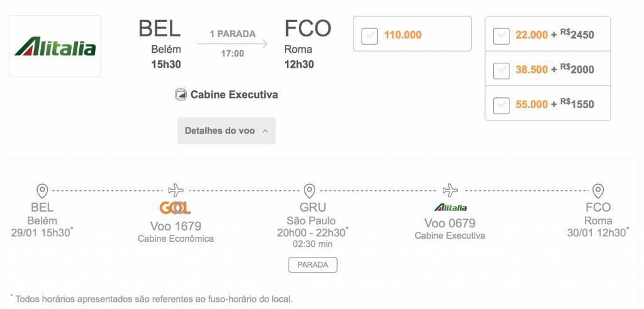Viewport: 644px width, 309px height.
Task: Click the Voo 0679 flight label
Action: (x=450, y=223)
